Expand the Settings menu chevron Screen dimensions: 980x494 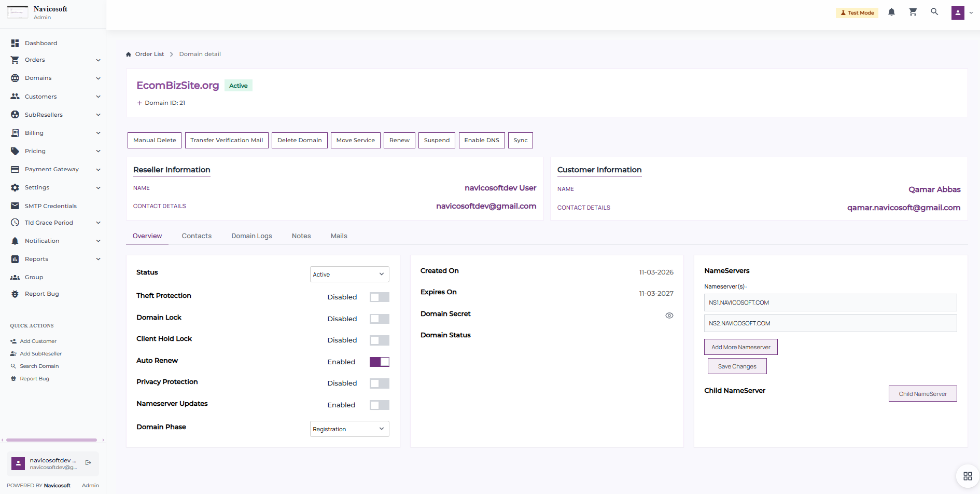[x=98, y=188]
